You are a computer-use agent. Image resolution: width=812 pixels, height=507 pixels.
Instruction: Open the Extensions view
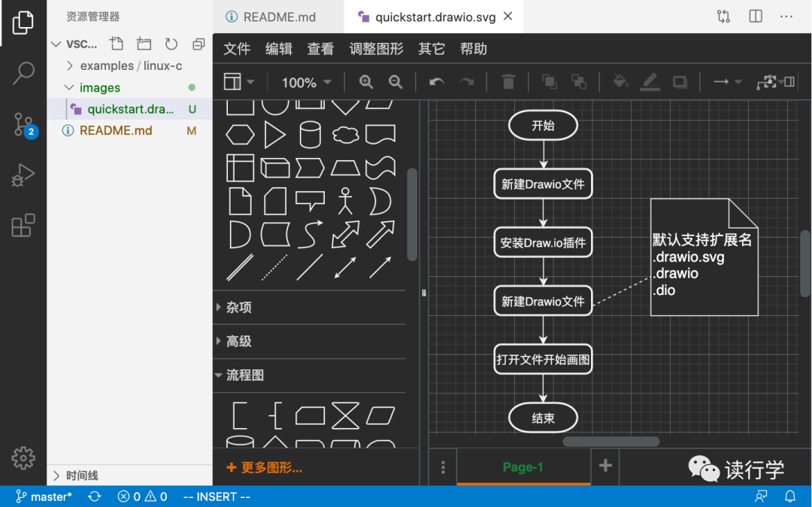pos(23,226)
